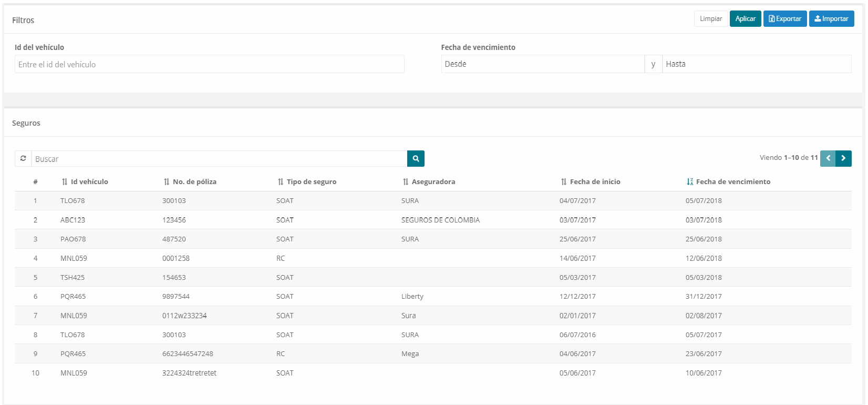Export data using Exportar button

tap(784, 19)
